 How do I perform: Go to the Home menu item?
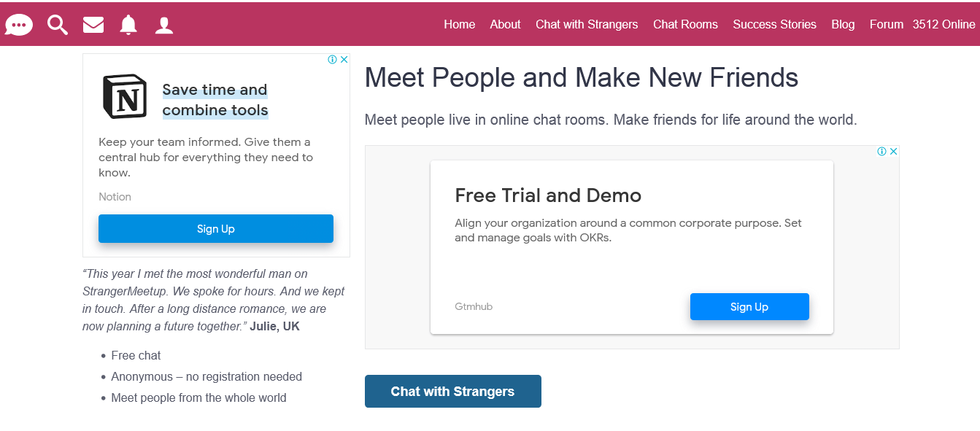pos(460,24)
